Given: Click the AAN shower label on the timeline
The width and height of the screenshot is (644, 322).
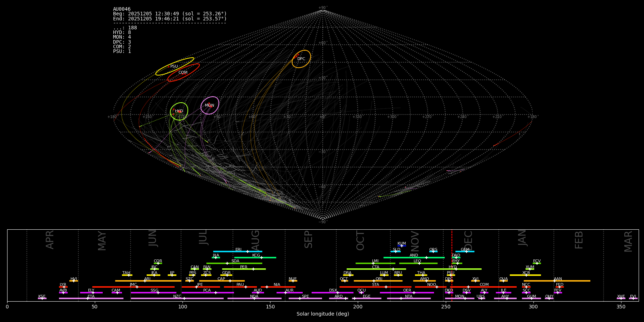Looking at the screenshot, I should coord(558,279).
